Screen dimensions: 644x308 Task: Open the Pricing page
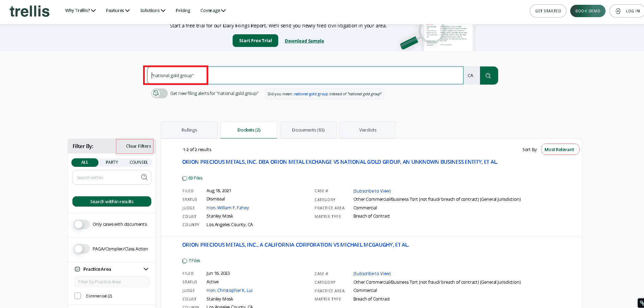point(183,11)
